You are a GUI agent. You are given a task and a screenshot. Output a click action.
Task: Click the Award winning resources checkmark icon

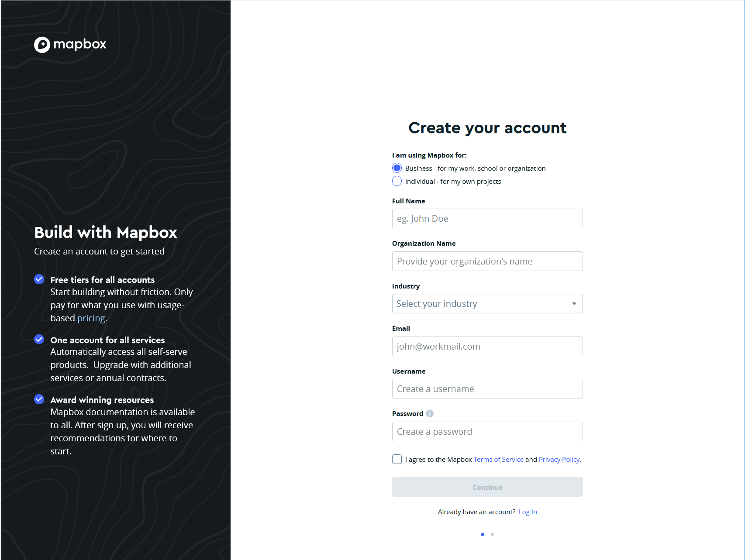coord(39,399)
